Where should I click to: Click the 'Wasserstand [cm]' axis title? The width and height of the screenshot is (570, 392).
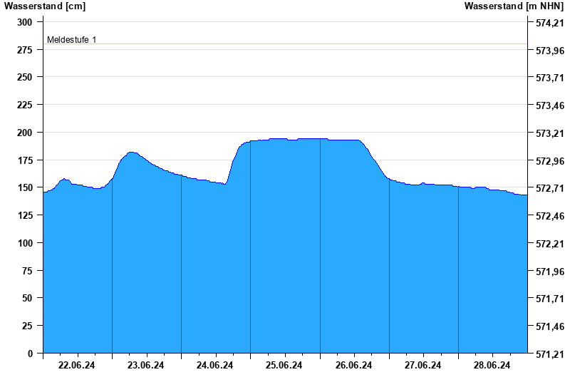pos(45,6)
